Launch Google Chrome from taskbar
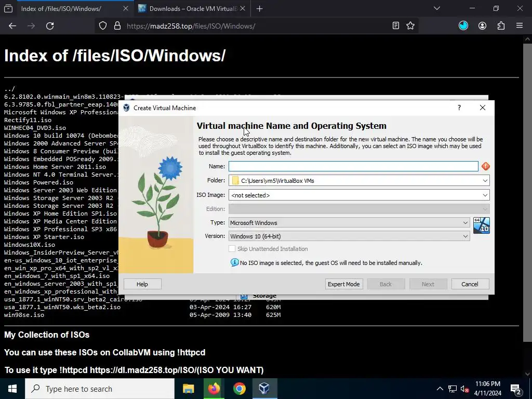532x399 pixels. tap(239, 389)
